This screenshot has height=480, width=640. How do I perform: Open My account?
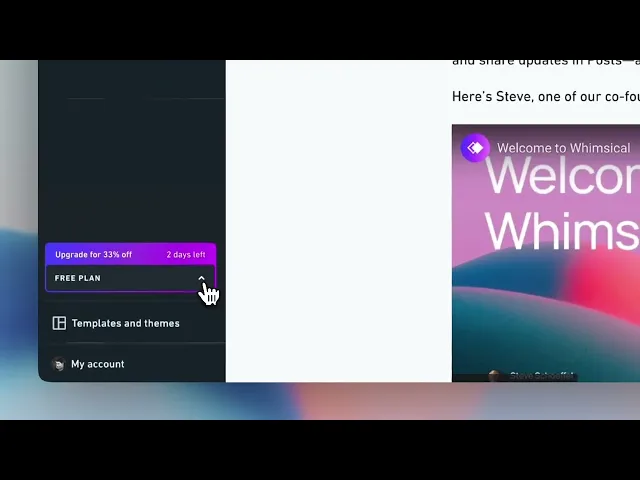98,364
